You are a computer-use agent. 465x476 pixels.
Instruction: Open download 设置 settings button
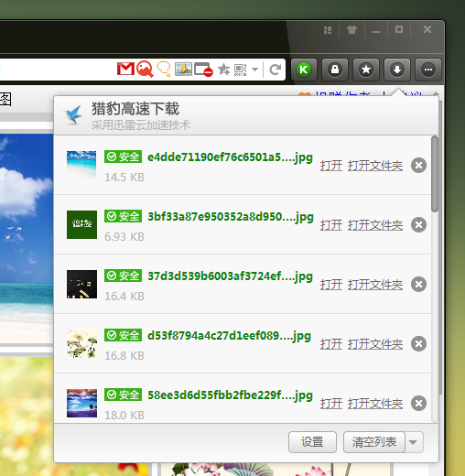(x=312, y=442)
